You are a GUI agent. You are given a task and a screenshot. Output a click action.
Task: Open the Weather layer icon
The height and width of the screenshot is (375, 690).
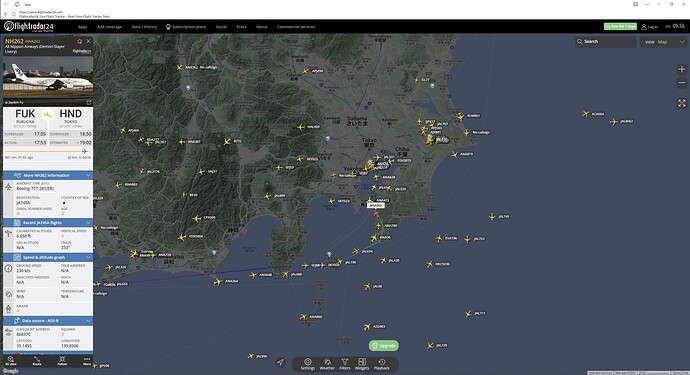tap(327, 364)
